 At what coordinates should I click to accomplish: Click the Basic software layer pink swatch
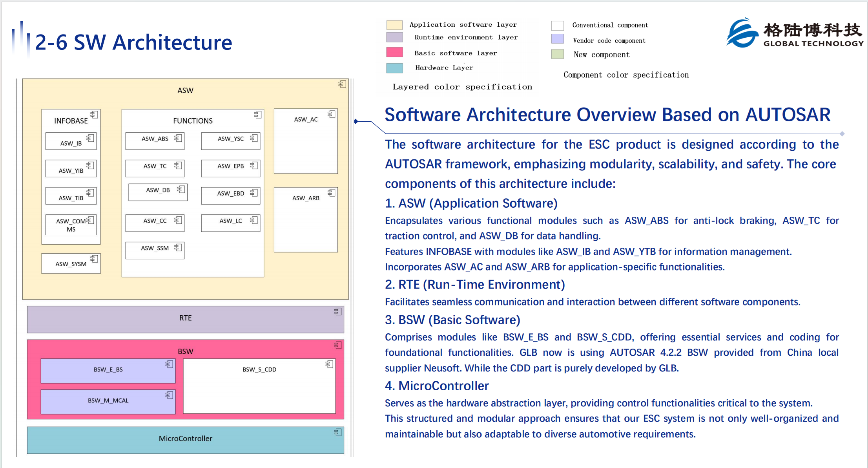pyautogui.click(x=394, y=52)
